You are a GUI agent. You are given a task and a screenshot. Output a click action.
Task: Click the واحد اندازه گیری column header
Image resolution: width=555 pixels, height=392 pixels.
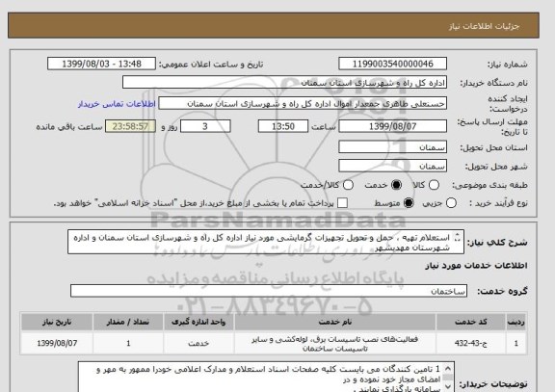tap(198, 322)
